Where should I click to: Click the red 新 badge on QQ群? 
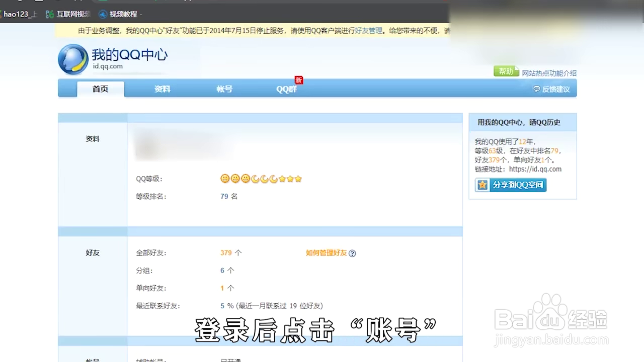tap(299, 80)
